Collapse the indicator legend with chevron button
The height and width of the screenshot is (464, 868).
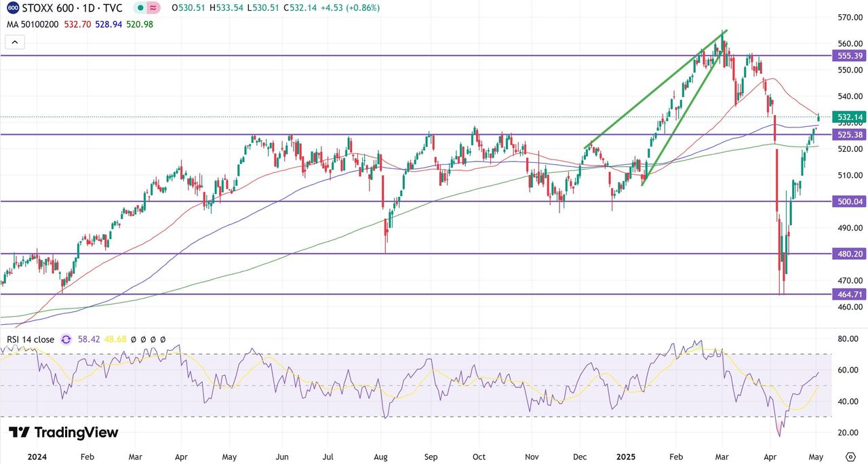(x=15, y=42)
